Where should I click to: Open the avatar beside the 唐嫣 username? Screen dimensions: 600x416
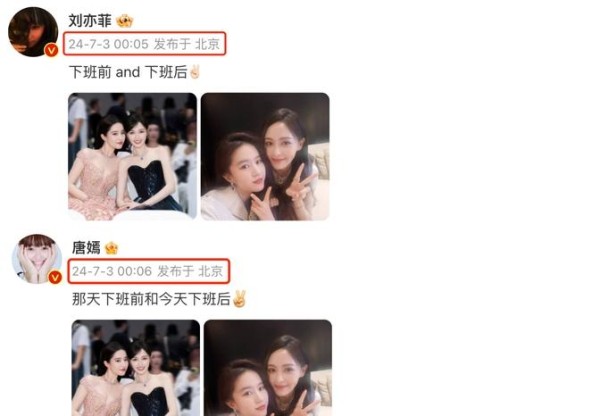37,259
